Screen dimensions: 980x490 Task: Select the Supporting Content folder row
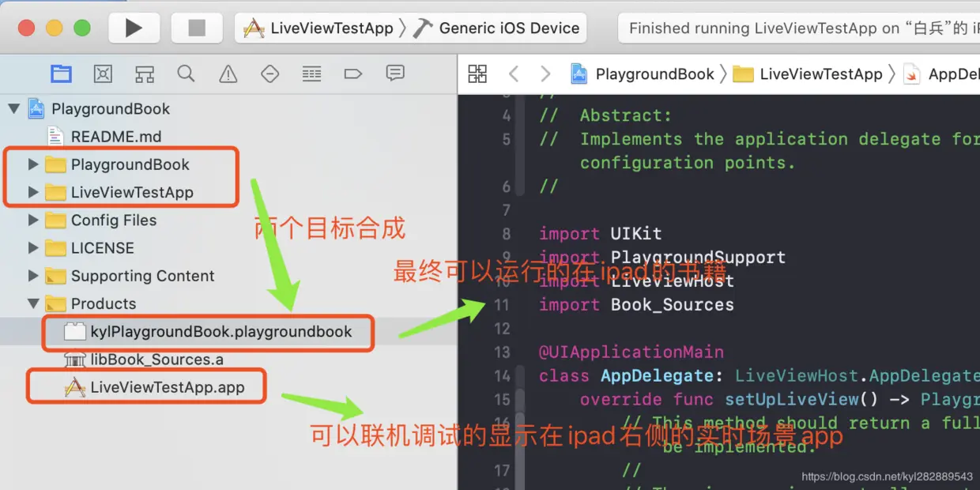click(142, 276)
